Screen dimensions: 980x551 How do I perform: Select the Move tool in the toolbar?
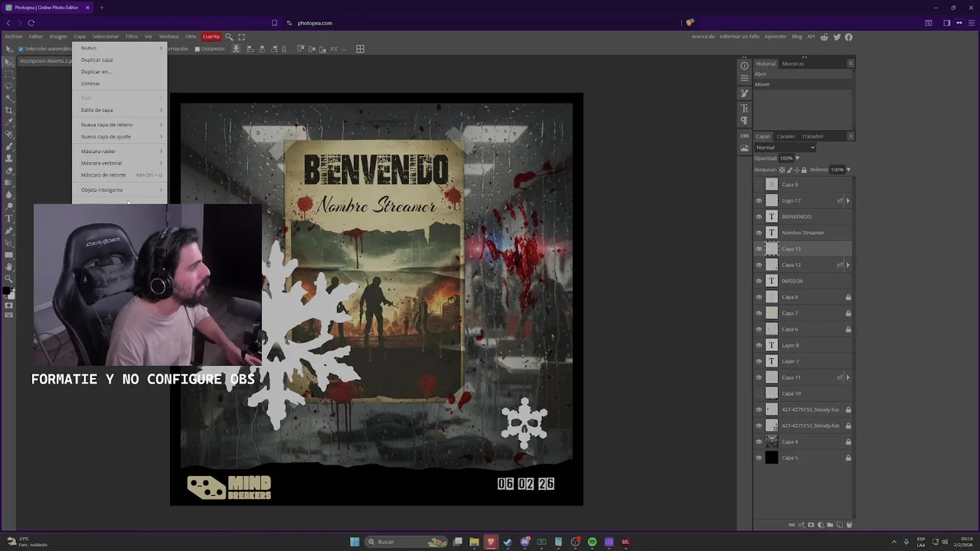pyautogui.click(x=9, y=62)
